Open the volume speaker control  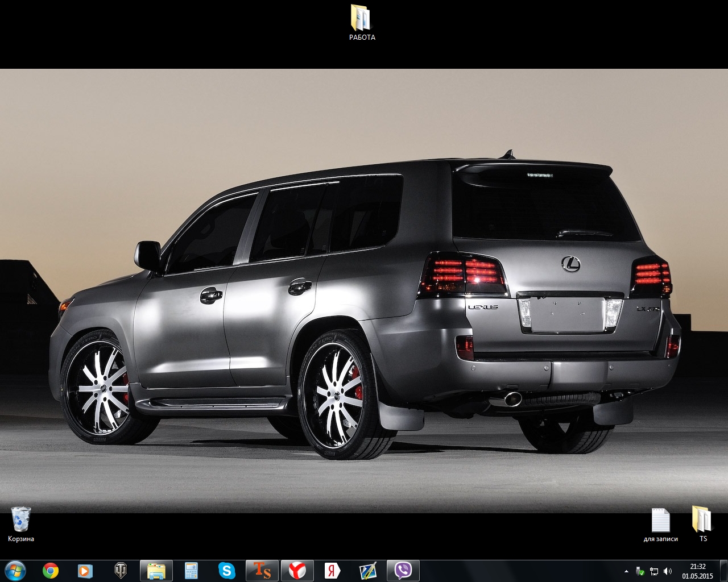pyautogui.click(x=667, y=571)
